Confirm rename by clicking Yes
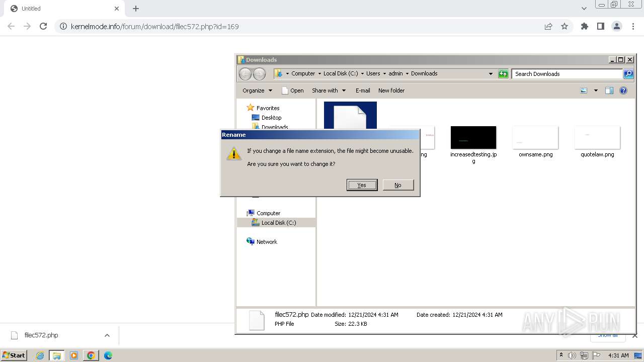The width and height of the screenshot is (644, 362). pyautogui.click(x=362, y=185)
